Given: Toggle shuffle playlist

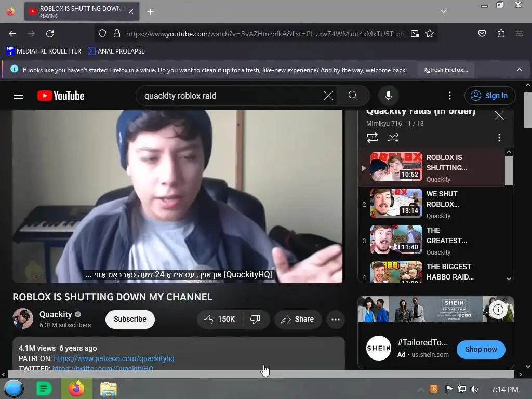Looking at the screenshot, I should pos(393,137).
